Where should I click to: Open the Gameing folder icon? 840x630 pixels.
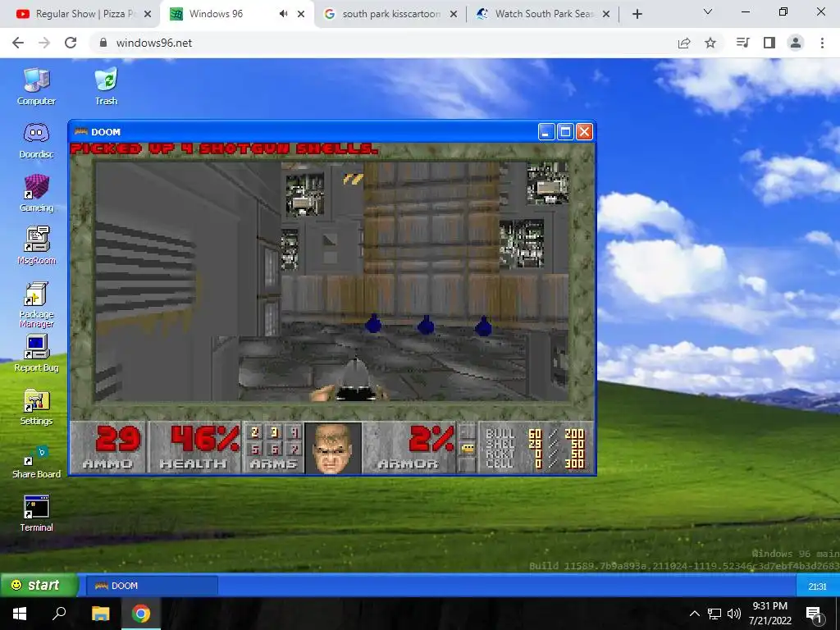(x=36, y=194)
